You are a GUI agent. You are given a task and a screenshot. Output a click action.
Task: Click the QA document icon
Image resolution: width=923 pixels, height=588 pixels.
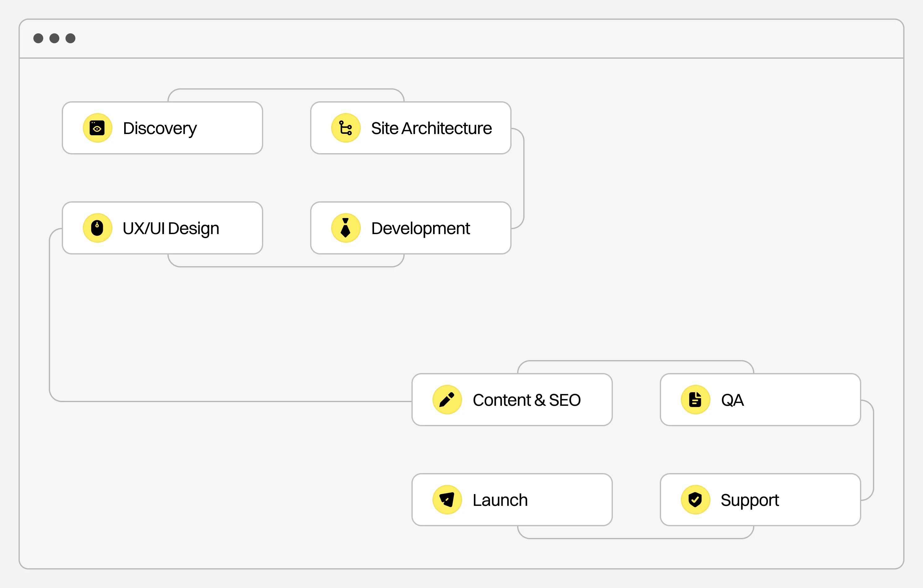click(x=695, y=400)
